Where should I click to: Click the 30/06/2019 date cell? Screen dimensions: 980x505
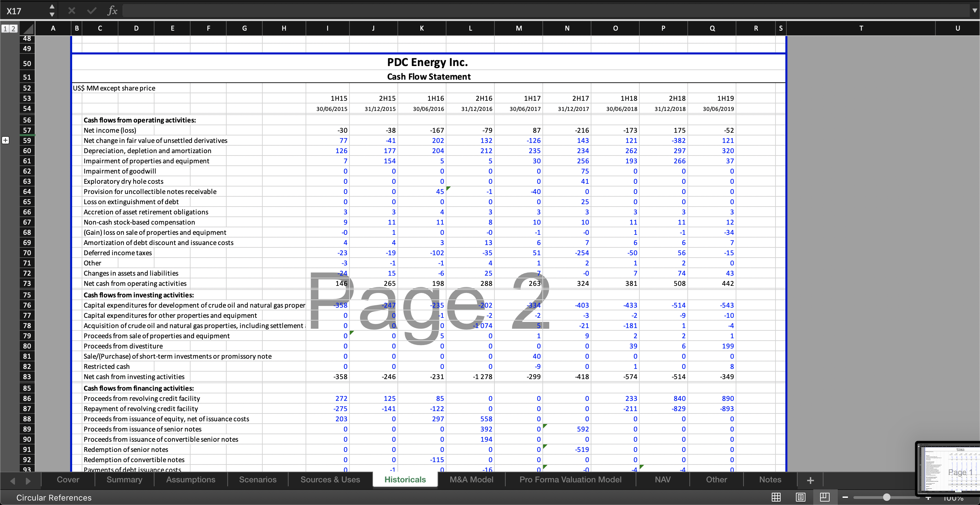tap(712, 109)
